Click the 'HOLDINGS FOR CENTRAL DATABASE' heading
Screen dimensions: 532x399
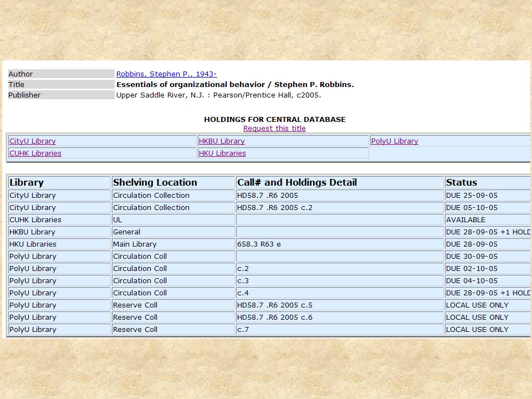click(275, 120)
